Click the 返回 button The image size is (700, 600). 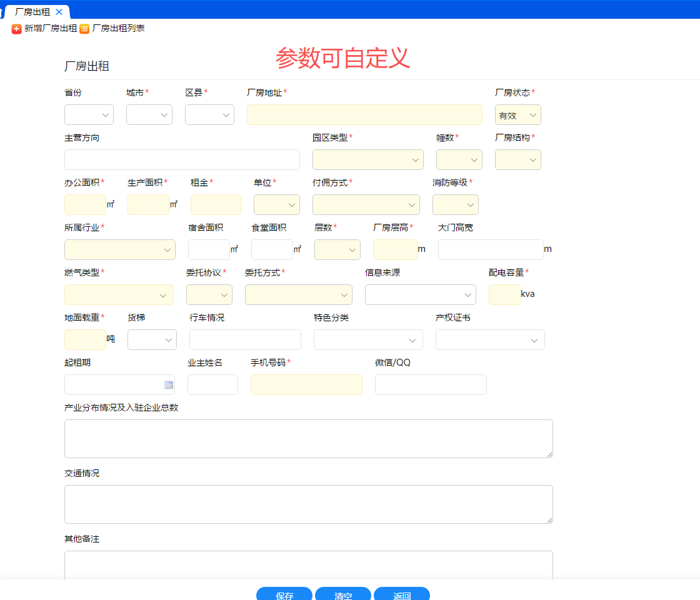tap(402, 594)
